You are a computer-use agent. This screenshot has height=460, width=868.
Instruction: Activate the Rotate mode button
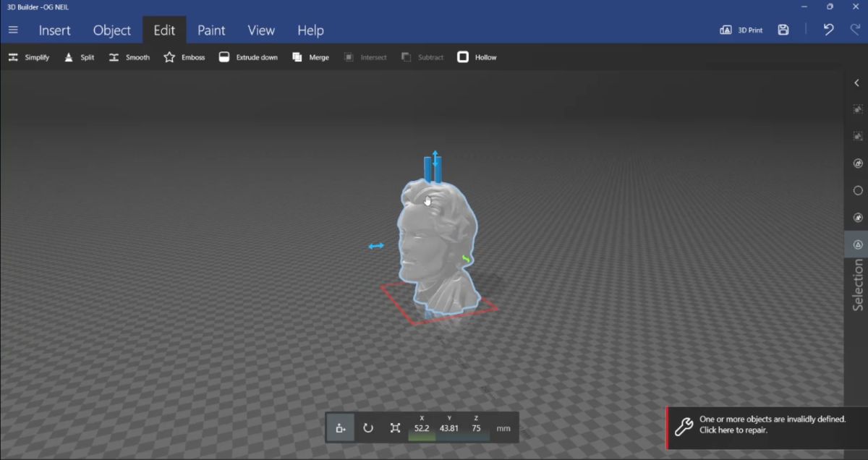pos(367,427)
